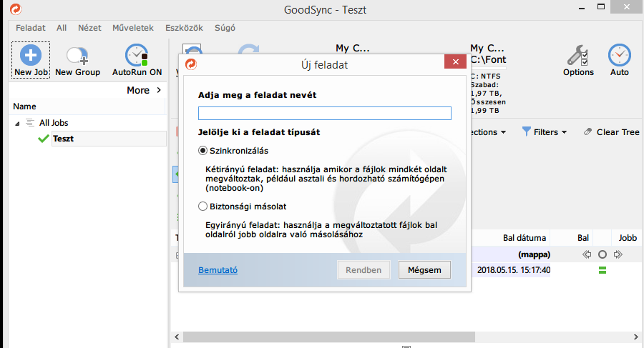Click the circle no-copy direction toggle
The image size is (644, 348).
(602, 254)
